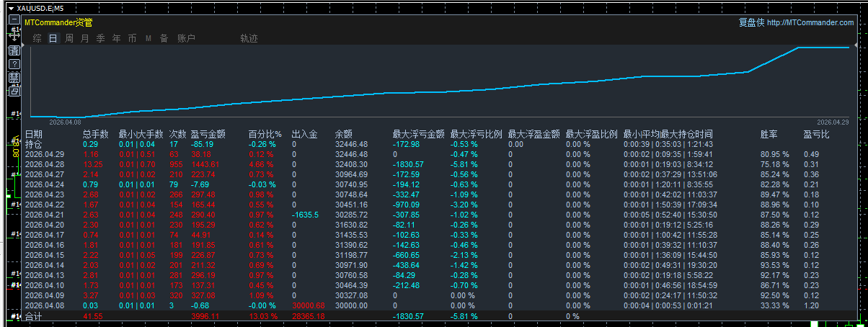Select the 2026.04.16 date row
Viewport: 868px width, 327px height.
pyautogui.click(x=45, y=245)
